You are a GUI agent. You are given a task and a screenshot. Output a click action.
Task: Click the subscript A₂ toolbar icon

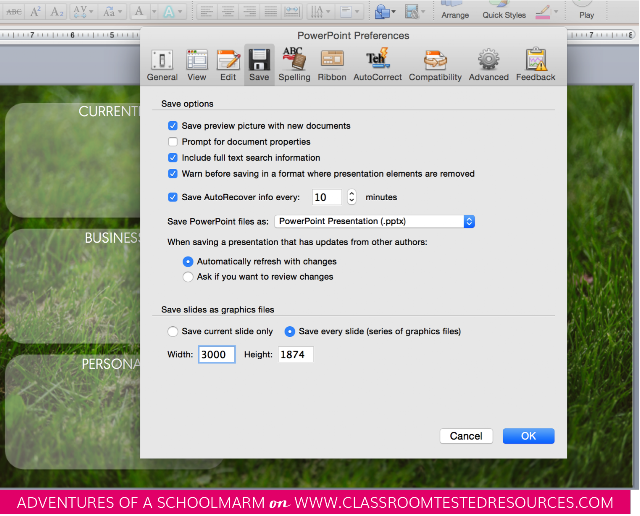click(56, 11)
